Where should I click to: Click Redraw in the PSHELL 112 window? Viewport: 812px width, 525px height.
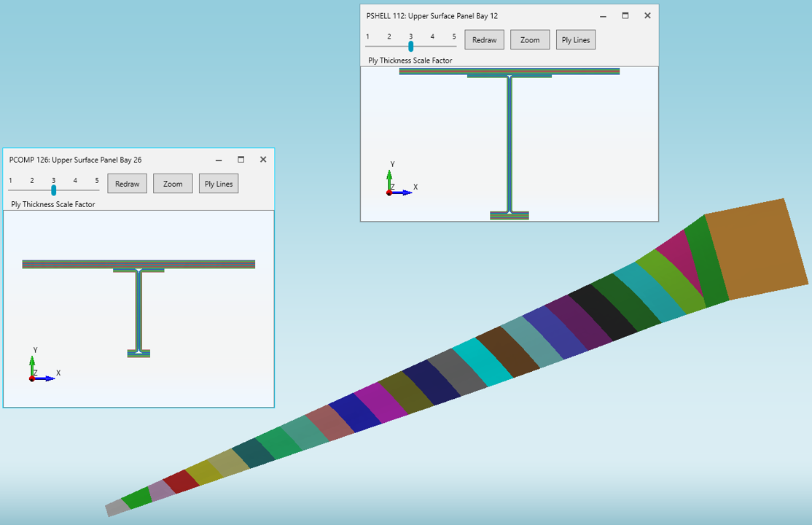pyautogui.click(x=484, y=40)
